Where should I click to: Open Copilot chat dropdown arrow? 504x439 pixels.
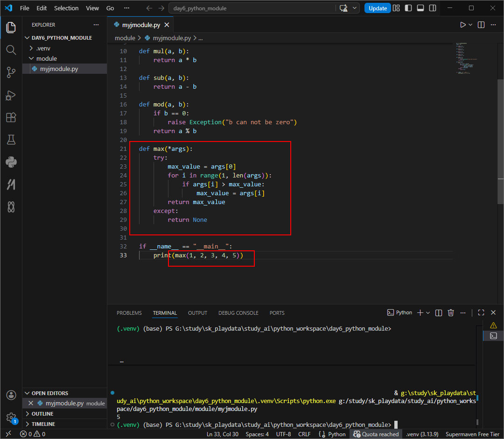pos(354,8)
